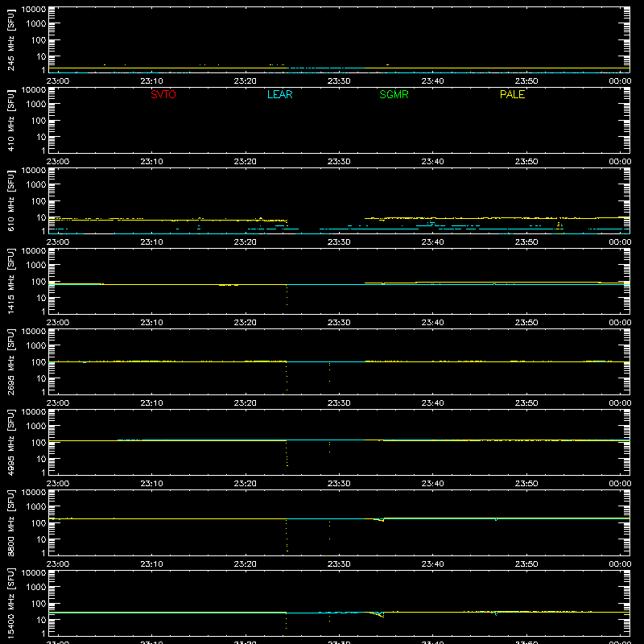This screenshot has height=644, width=644.
Task: Click the 23:30 label under the 610 MHz panel
Action: (339, 242)
